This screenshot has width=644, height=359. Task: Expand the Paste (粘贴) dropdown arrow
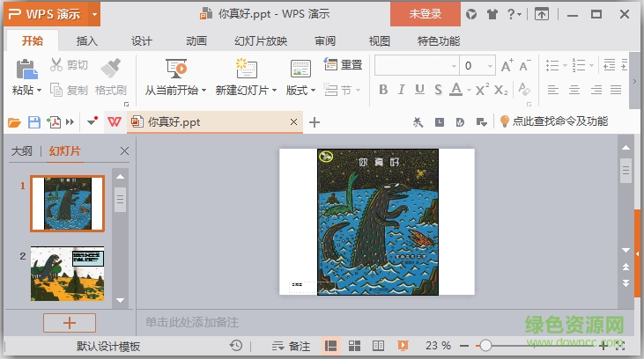click(x=40, y=91)
